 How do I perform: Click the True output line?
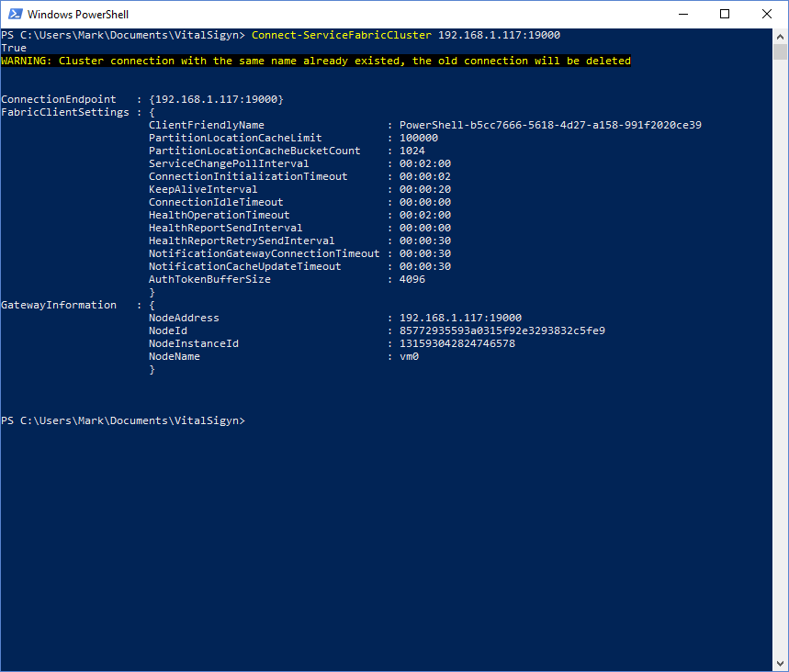14,48
